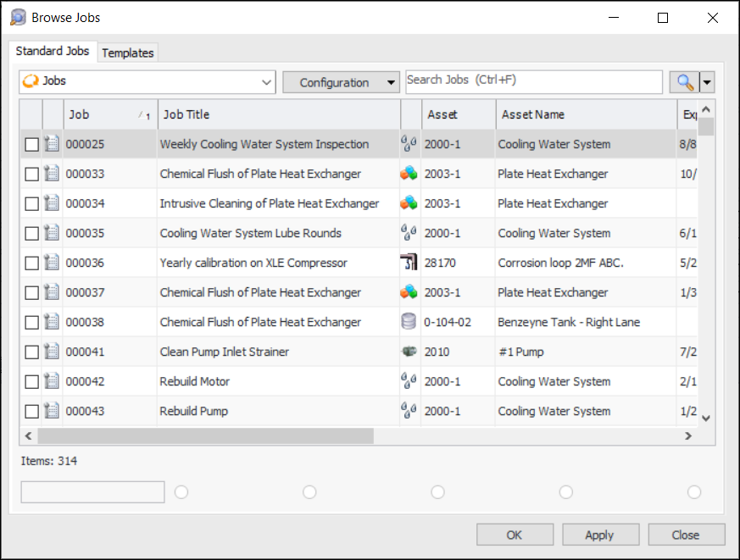This screenshot has width=740, height=560.
Task: Click pump asset icon for job 000041
Action: [x=409, y=352]
